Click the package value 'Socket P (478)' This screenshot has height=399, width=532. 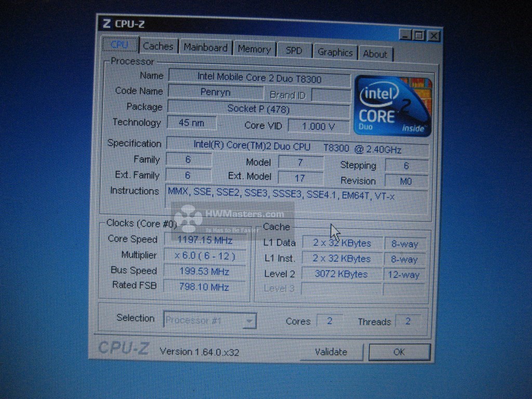pyautogui.click(x=258, y=109)
